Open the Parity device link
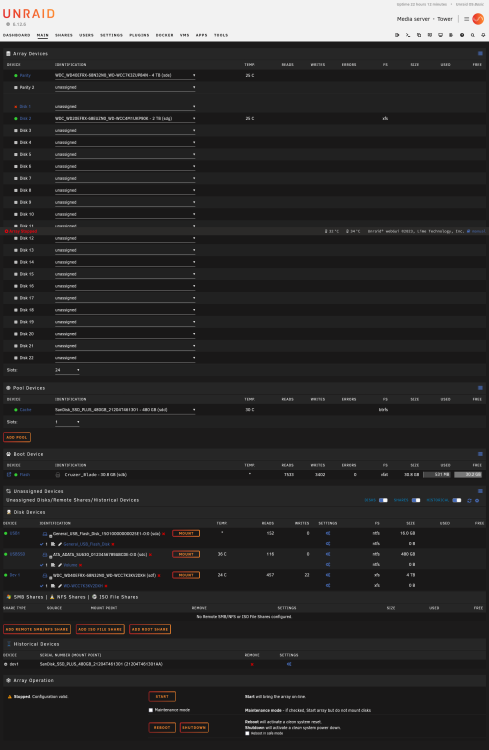 pos(25,76)
